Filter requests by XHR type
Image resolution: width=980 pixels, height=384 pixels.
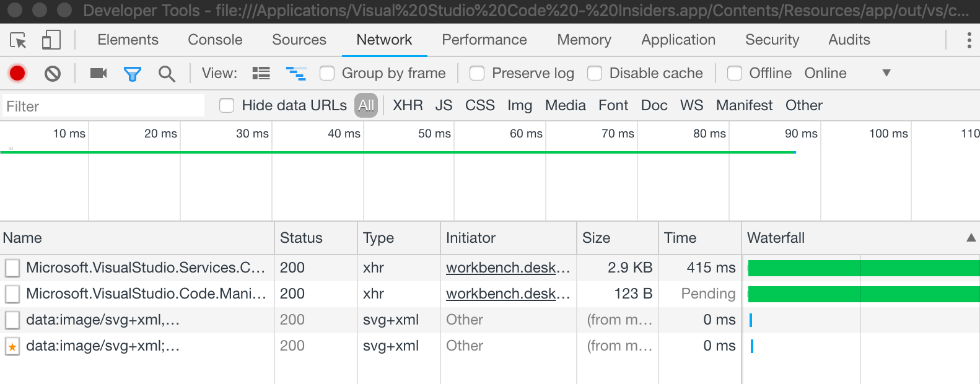tap(408, 105)
